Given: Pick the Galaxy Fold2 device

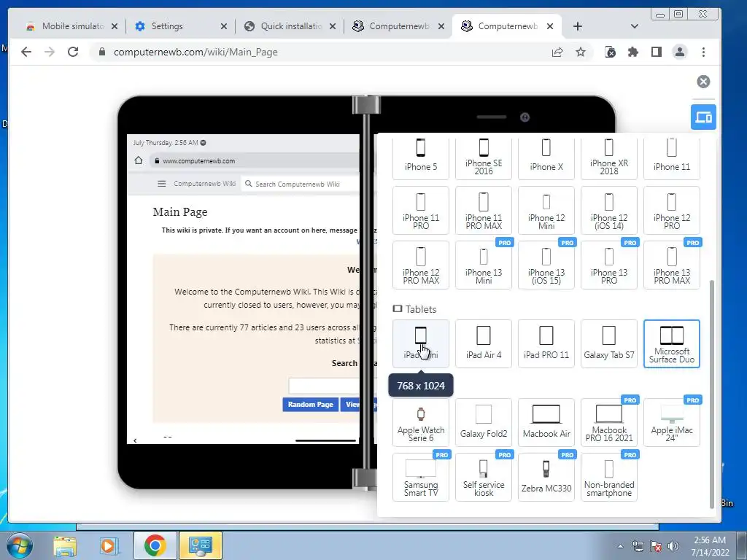Looking at the screenshot, I should coord(484,422).
